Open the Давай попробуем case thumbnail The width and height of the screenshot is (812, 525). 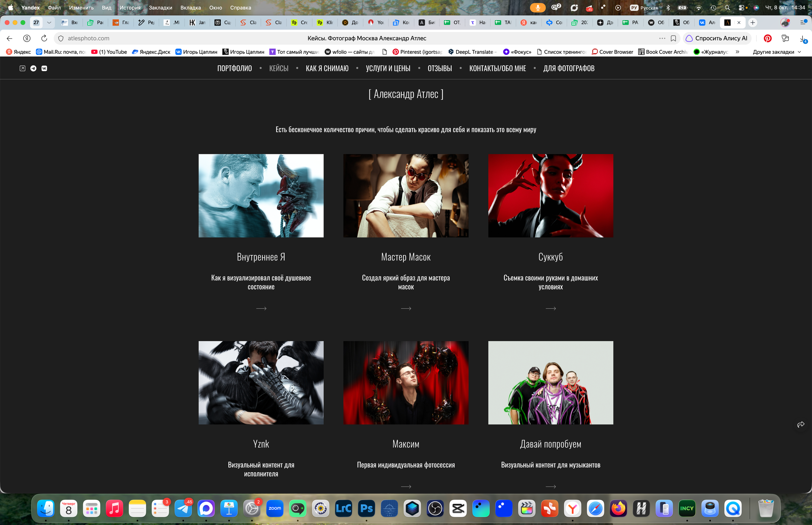[x=551, y=383]
